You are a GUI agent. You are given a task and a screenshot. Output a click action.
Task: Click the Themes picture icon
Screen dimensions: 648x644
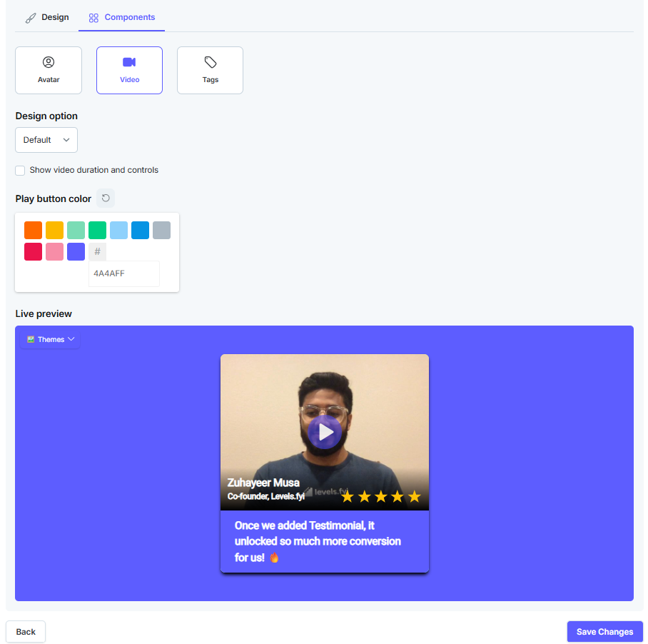31,339
